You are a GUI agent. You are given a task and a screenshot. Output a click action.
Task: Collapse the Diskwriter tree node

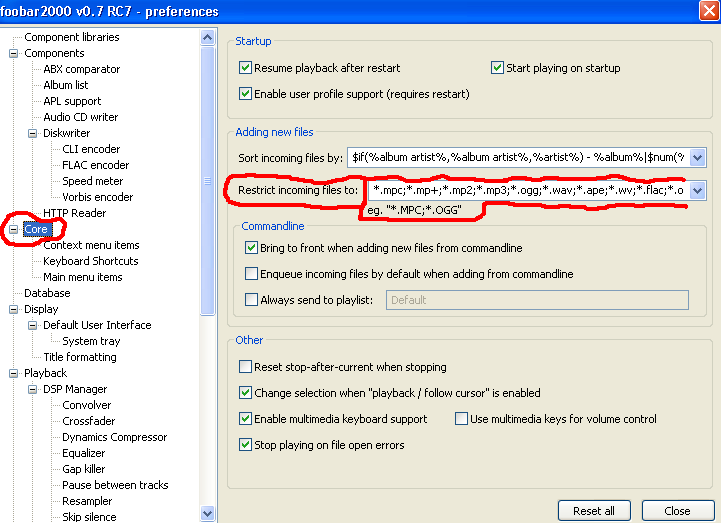[33, 133]
